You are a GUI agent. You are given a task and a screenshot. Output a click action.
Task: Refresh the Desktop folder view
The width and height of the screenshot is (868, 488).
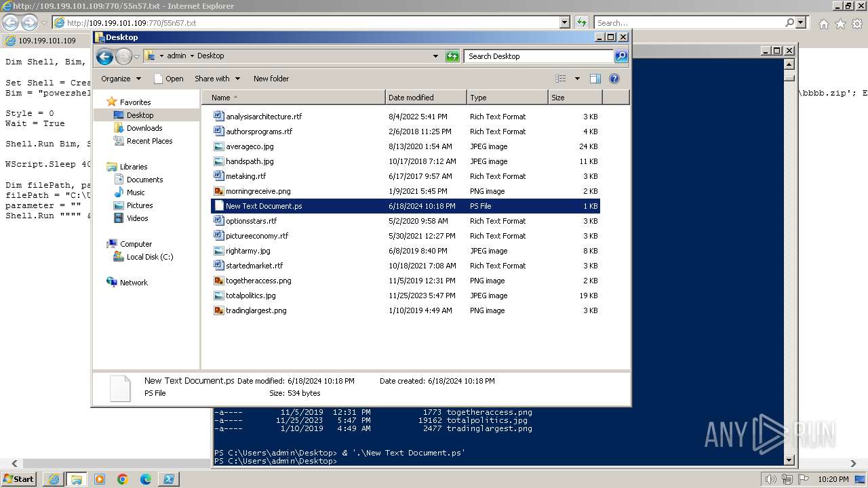(x=452, y=56)
